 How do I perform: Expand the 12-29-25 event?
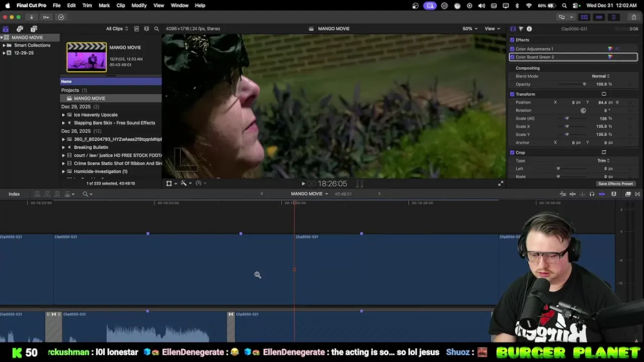coord(4,53)
